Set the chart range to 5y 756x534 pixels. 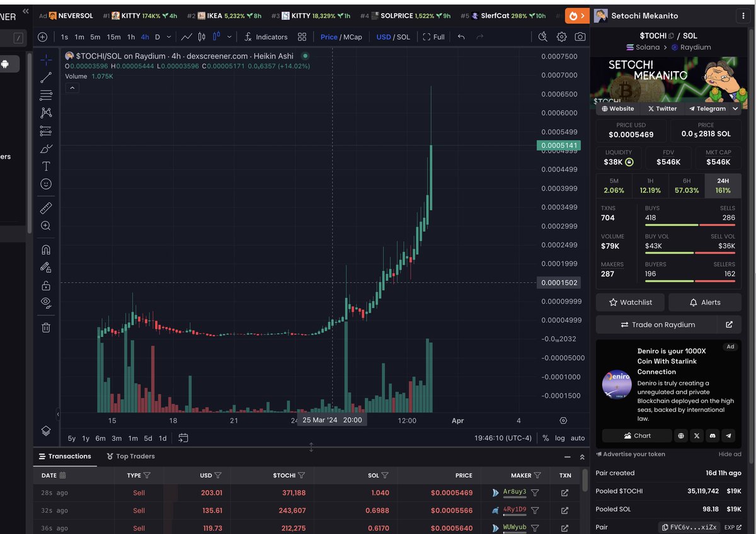pyautogui.click(x=72, y=438)
